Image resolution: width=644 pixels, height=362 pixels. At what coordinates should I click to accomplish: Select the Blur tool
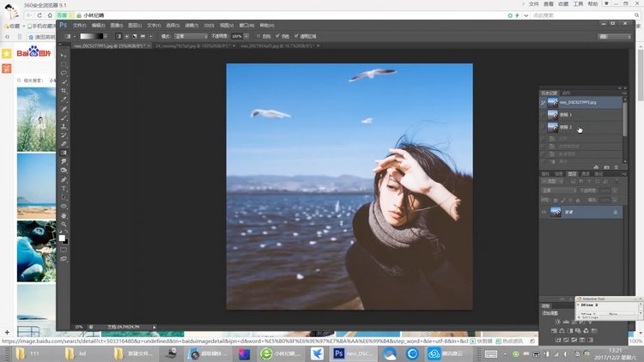64,162
